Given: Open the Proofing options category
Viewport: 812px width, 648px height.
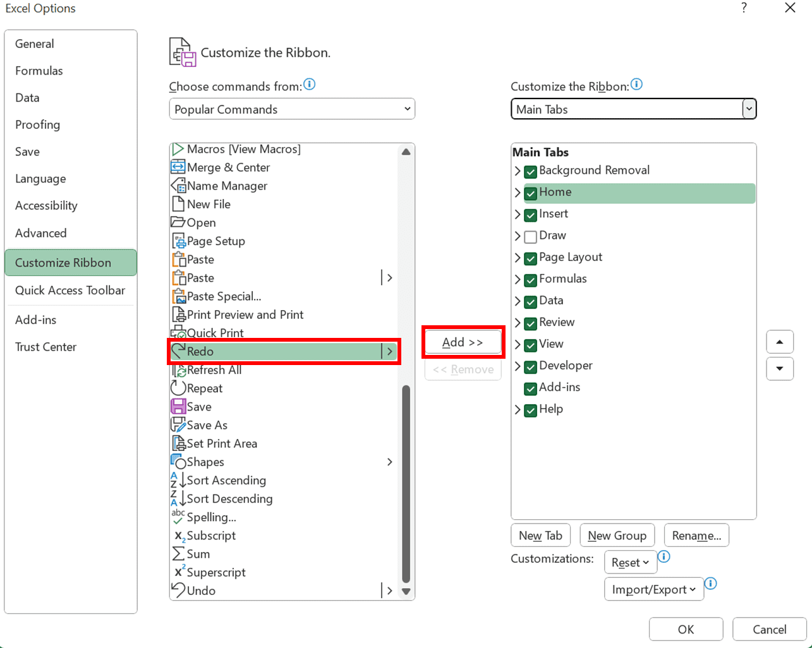Looking at the screenshot, I should (70, 124).
